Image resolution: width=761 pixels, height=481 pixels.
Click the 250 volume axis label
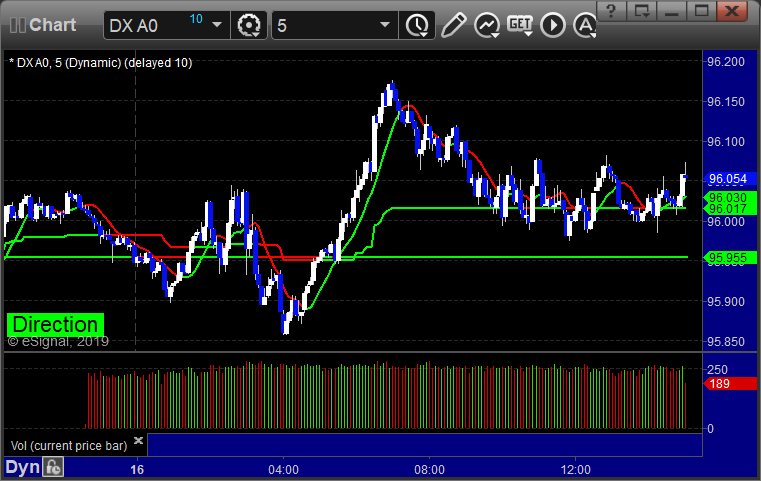[x=717, y=369]
